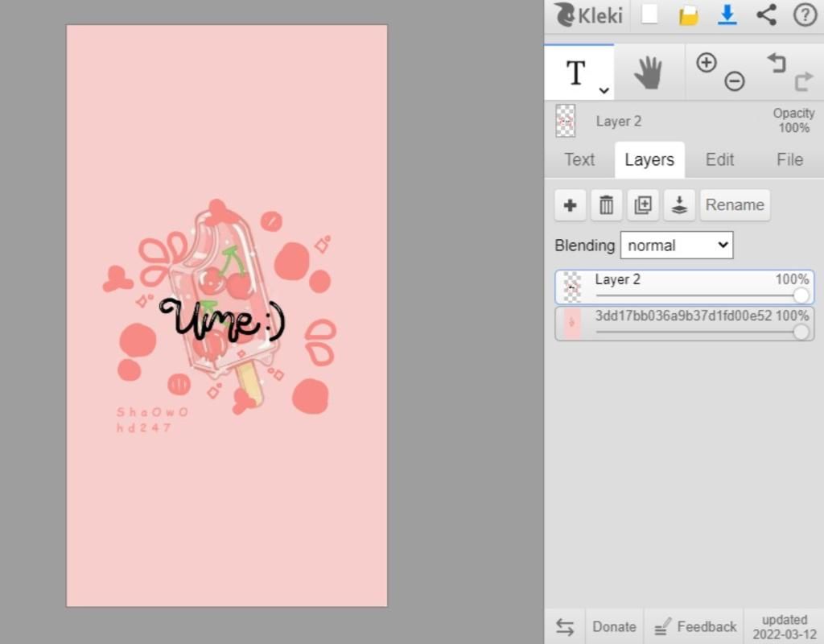Zoom in on the canvas
The width and height of the screenshot is (824, 644).
[x=707, y=63]
